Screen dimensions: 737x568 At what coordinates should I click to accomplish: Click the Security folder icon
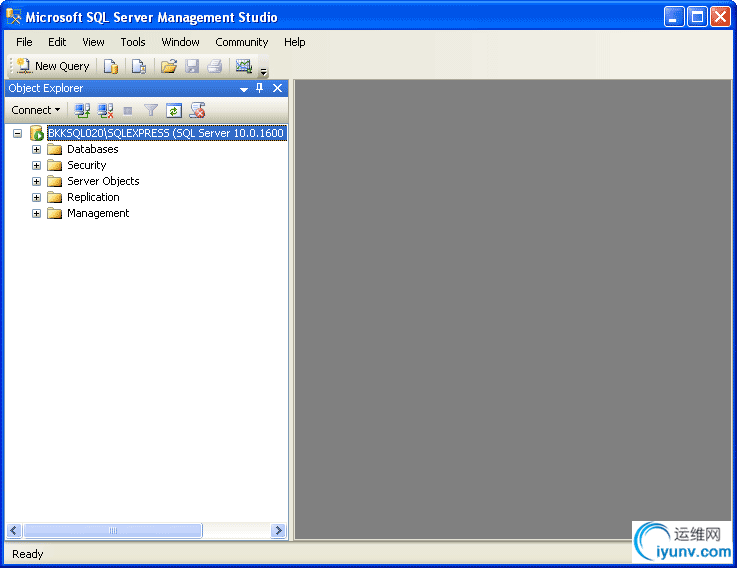click(x=55, y=166)
